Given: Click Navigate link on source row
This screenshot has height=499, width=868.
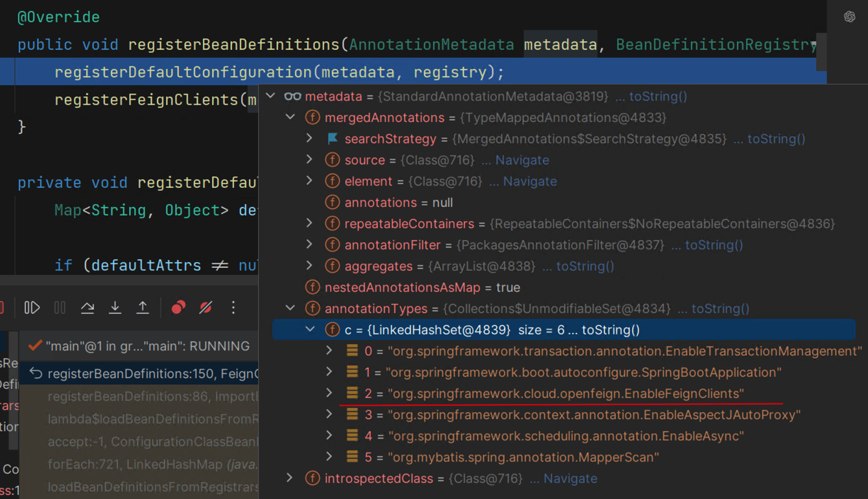Looking at the screenshot, I should pos(522,160).
